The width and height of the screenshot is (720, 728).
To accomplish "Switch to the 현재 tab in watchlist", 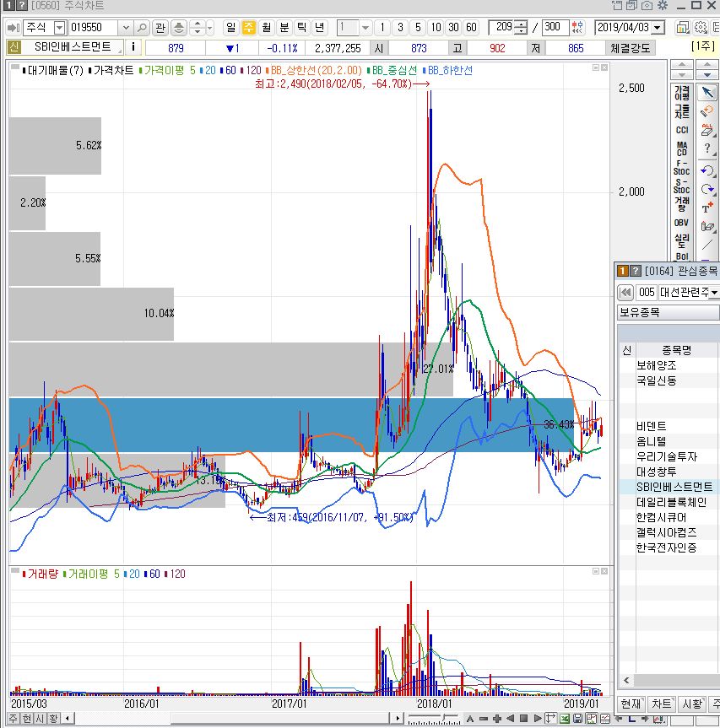I will (631, 704).
